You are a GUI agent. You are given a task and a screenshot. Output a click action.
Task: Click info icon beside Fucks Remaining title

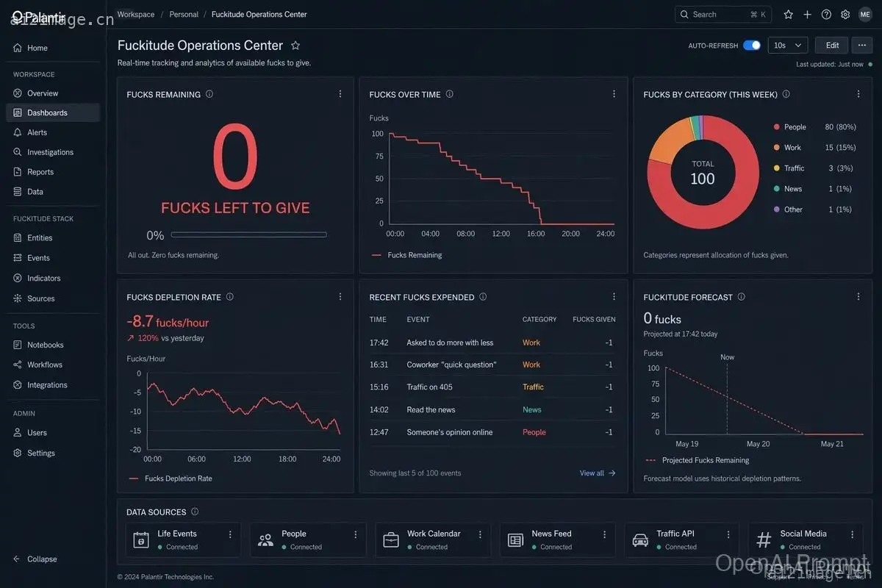[209, 94]
